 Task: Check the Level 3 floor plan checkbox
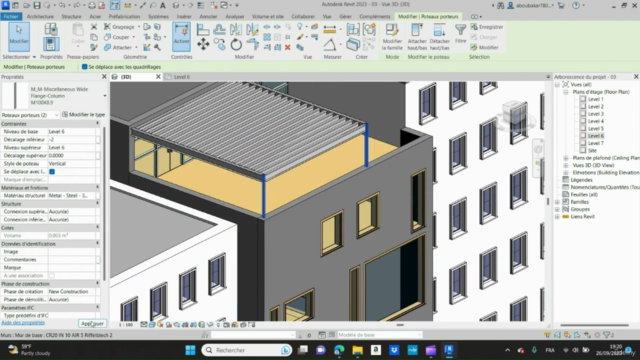click(583, 114)
